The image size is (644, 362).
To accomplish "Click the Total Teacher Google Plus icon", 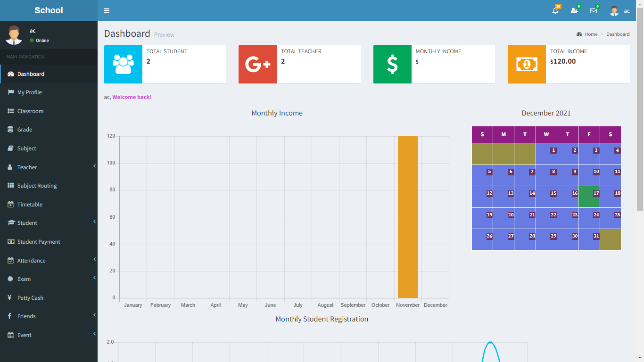I will pyautogui.click(x=257, y=64).
